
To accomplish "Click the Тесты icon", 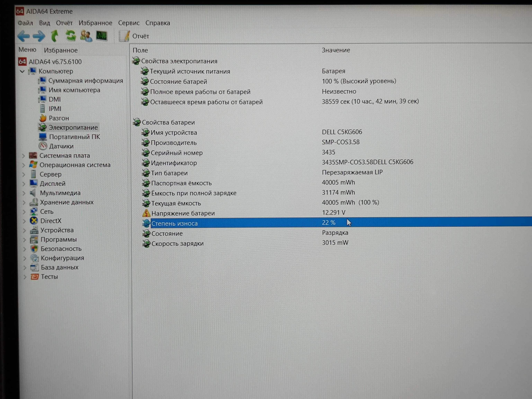I will (x=34, y=277).
